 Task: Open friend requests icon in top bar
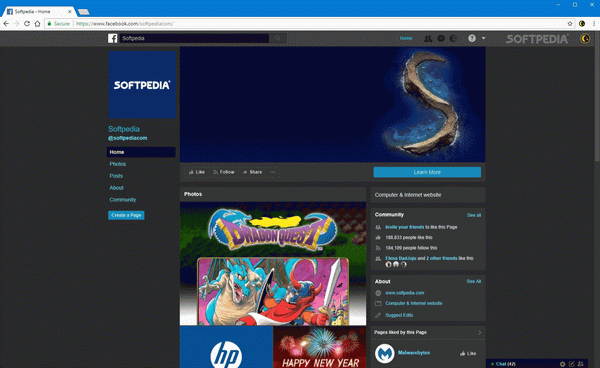tap(428, 38)
